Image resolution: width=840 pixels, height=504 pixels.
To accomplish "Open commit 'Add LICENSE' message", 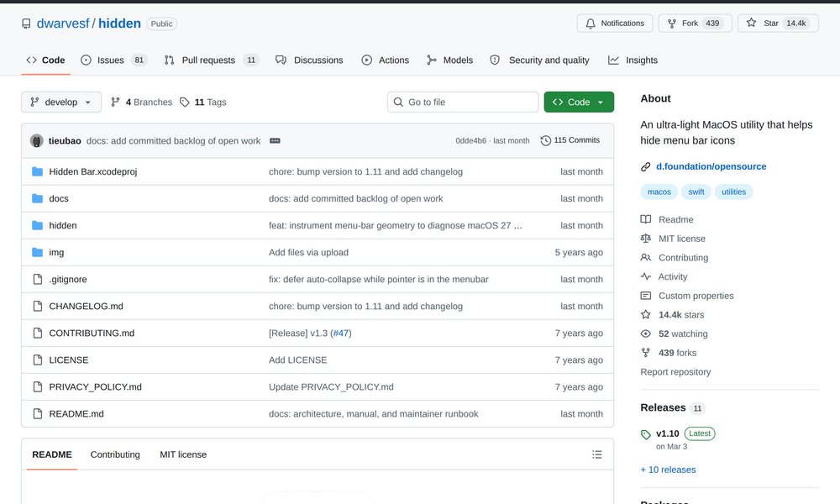I will 298,360.
